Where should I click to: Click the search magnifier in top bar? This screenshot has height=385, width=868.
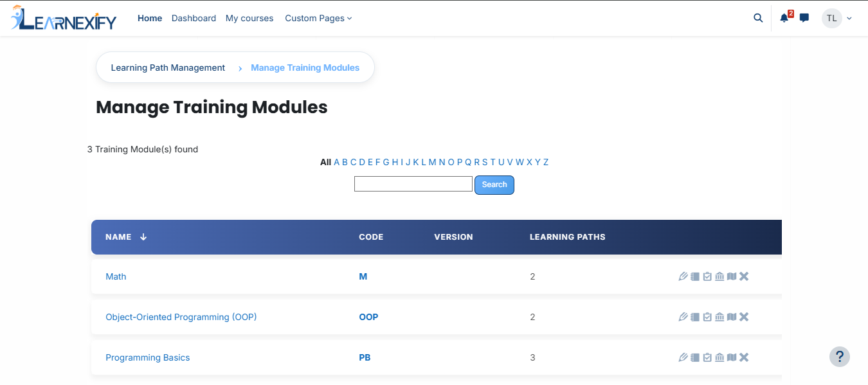pos(758,18)
